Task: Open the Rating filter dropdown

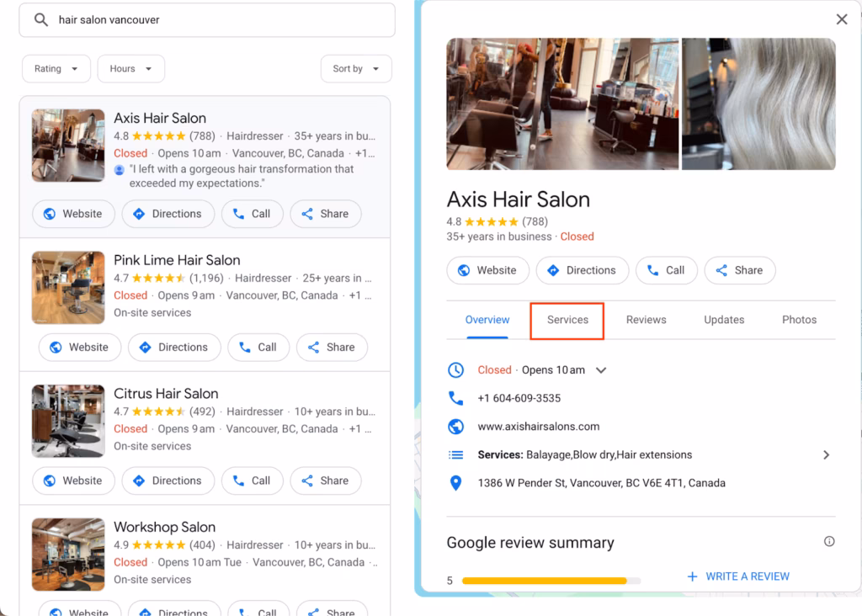Action: point(56,69)
